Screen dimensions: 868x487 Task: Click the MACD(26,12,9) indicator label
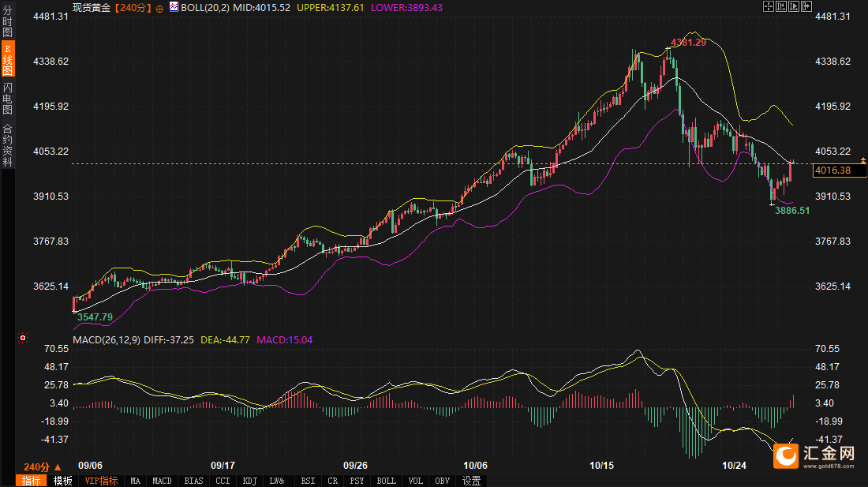coord(107,339)
